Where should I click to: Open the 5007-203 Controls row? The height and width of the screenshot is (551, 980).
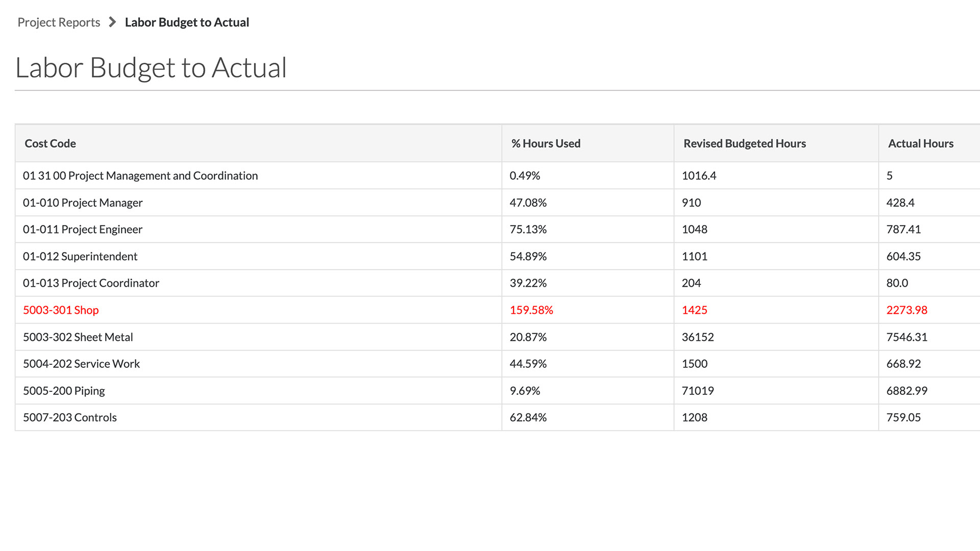tap(69, 417)
